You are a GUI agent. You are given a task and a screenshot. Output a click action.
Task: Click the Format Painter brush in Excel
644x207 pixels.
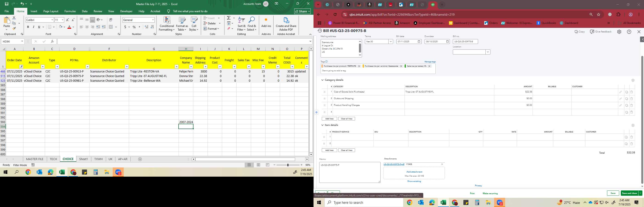pyautogui.click(x=14, y=29)
